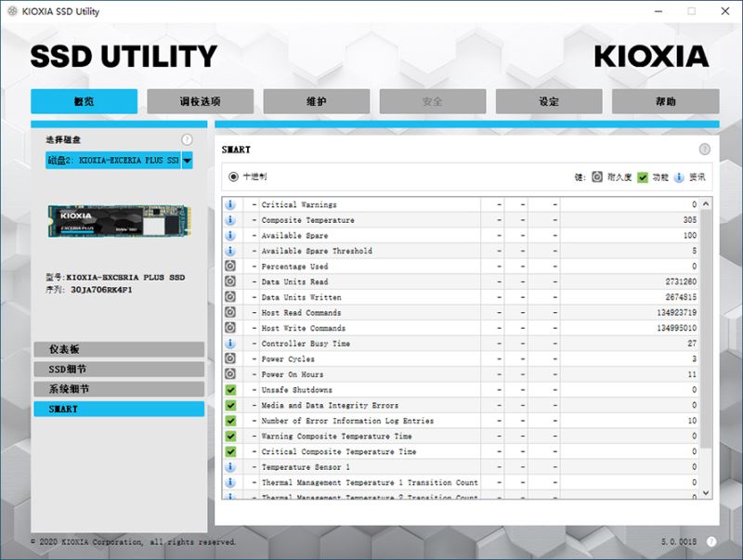Click the help icon next to disk selection label

tap(187, 139)
